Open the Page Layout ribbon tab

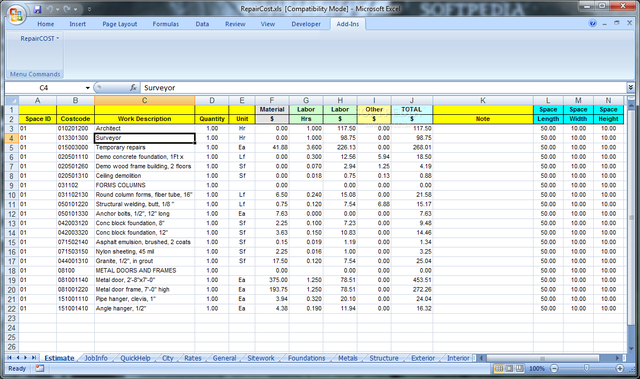click(120, 24)
